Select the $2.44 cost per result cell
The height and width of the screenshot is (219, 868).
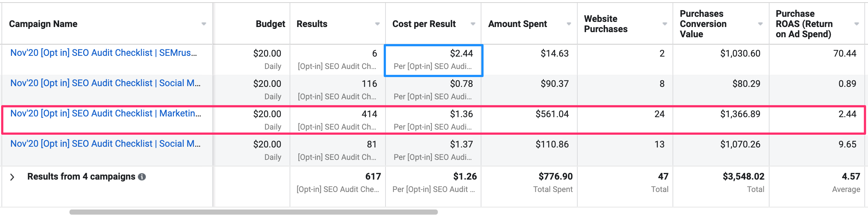434,60
